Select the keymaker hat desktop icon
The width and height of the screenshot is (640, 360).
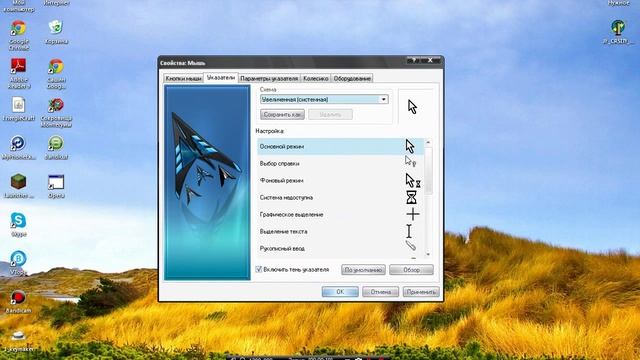(18, 336)
